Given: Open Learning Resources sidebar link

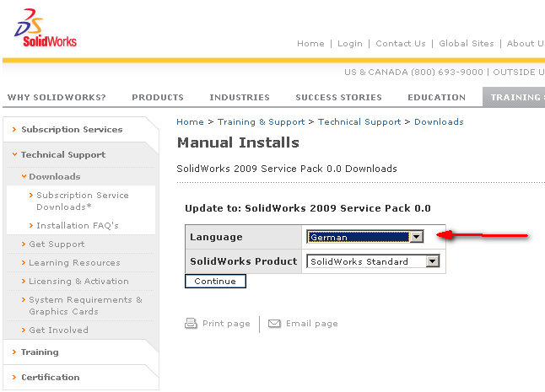Looking at the screenshot, I should click(74, 263).
